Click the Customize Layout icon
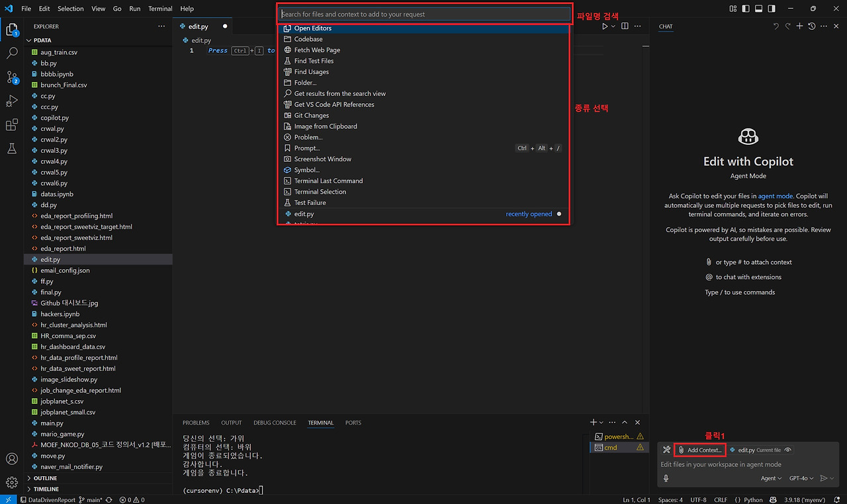 [x=733, y=9]
